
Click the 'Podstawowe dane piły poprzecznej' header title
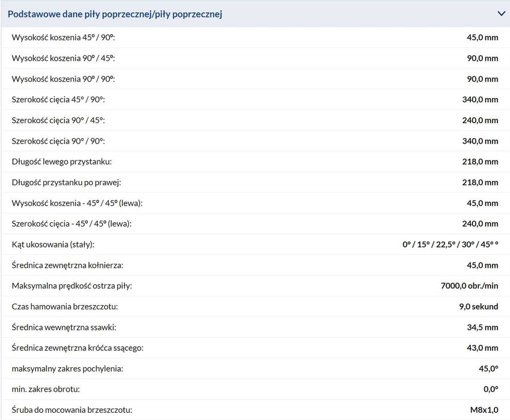point(115,14)
